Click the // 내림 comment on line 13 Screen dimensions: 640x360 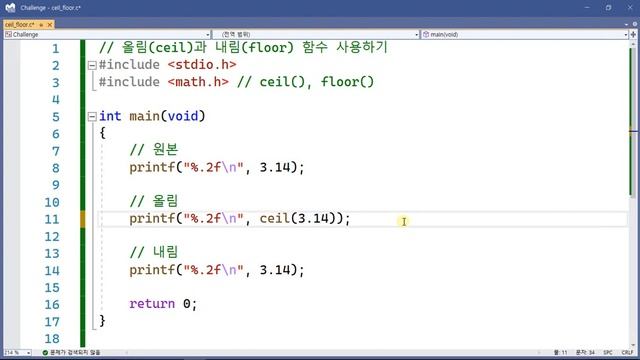(x=154, y=252)
